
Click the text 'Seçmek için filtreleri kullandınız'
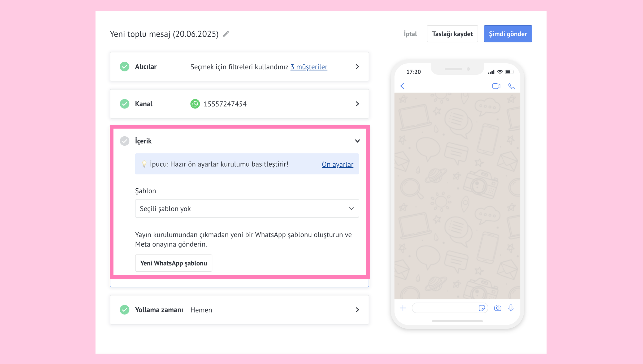[x=239, y=67]
